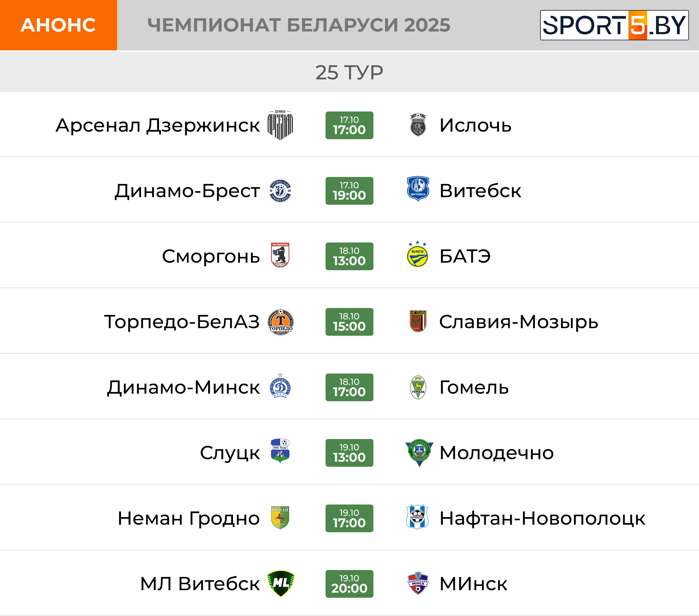Click the Slavia-Mozyr red shield logo
Screen dimensions: 699x616
pos(418,321)
